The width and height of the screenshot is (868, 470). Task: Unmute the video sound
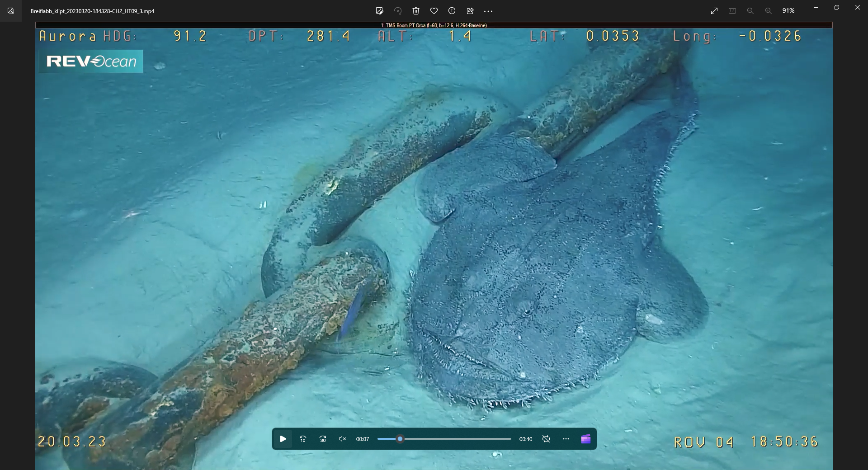pyautogui.click(x=342, y=439)
